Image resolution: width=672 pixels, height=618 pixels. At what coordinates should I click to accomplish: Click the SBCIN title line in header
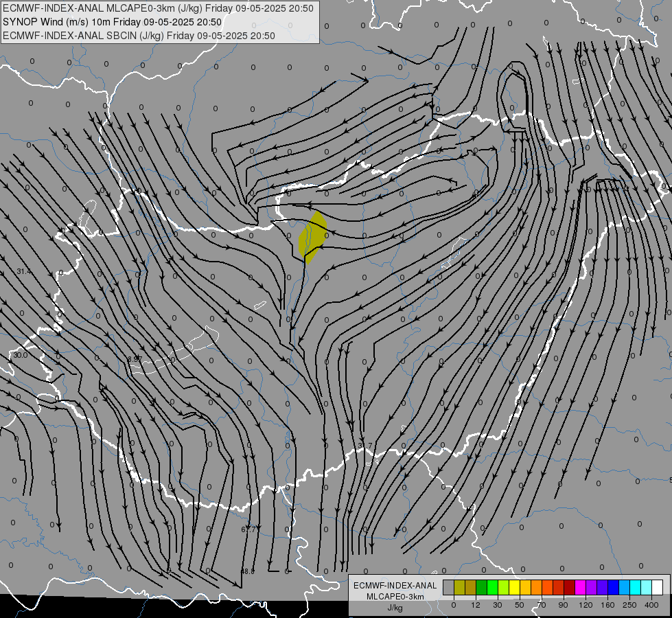[x=139, y=36]
